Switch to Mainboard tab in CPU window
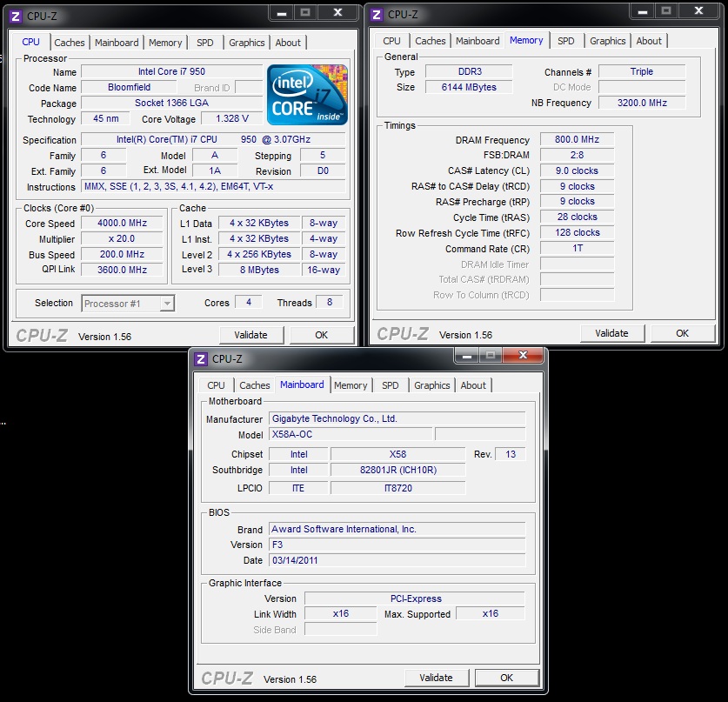This screenshot has height=702, width=728. pos(117,43)
